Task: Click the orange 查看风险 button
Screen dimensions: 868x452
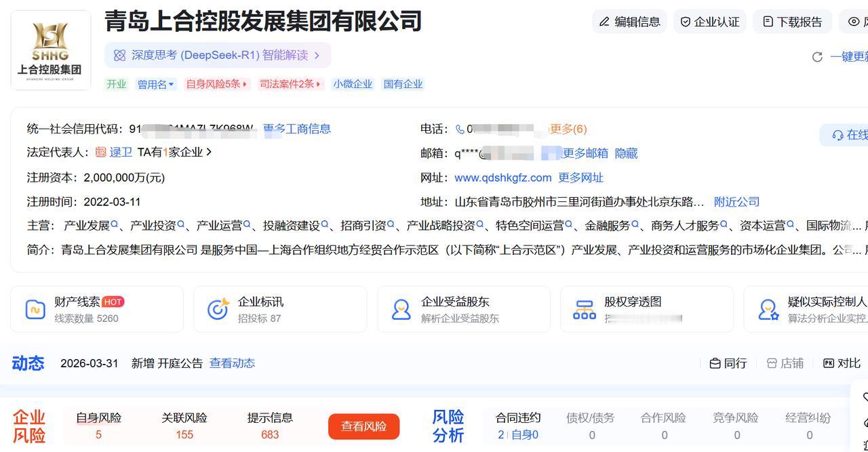Action: click(x=363, y=427)
